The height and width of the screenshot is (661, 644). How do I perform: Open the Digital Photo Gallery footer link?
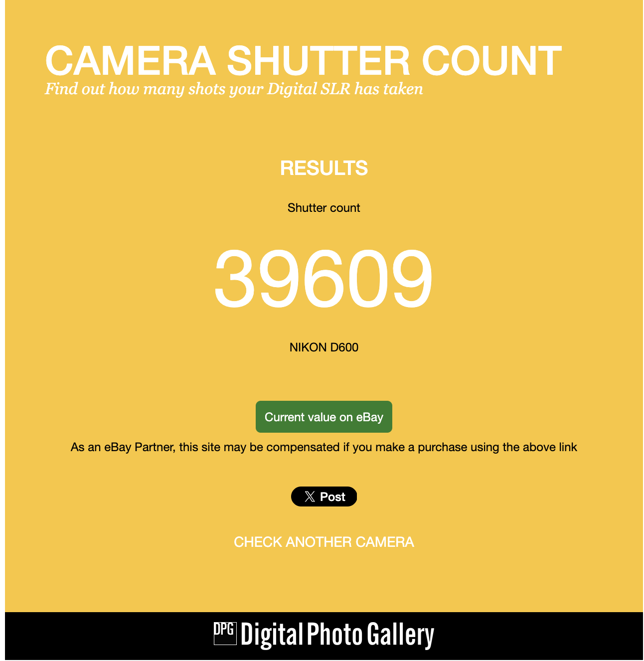[324, 635]
